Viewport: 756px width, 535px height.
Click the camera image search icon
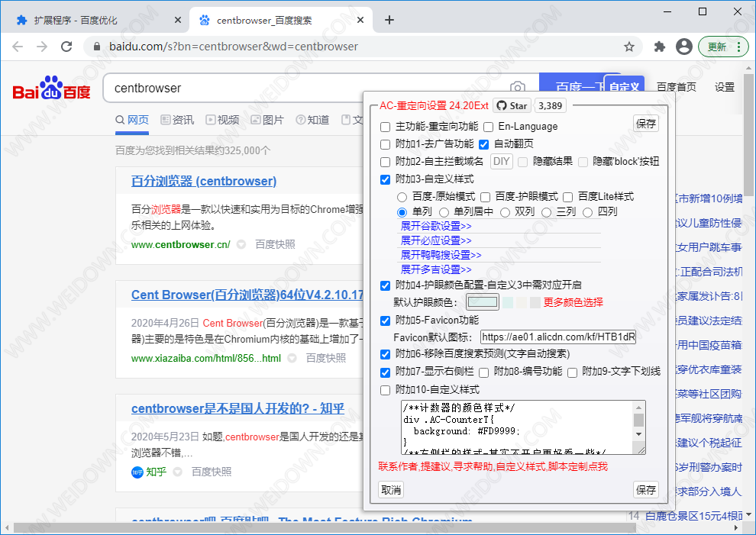[x=517, y=88]
